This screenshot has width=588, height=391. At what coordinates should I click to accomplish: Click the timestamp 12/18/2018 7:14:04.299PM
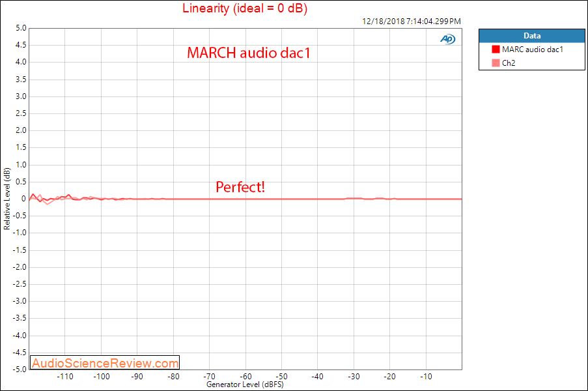(x=412, y=22)
